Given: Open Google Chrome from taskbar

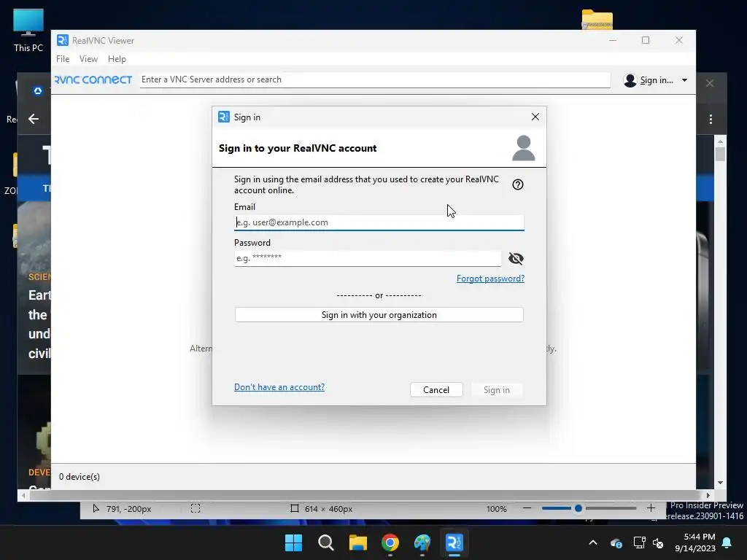Looking at the screenshot, I should (x=390, y=542).
